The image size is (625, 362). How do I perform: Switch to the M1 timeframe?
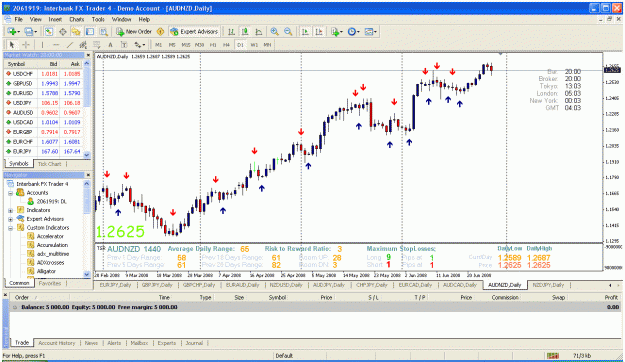pyautogui.click(x=158, y=45)
